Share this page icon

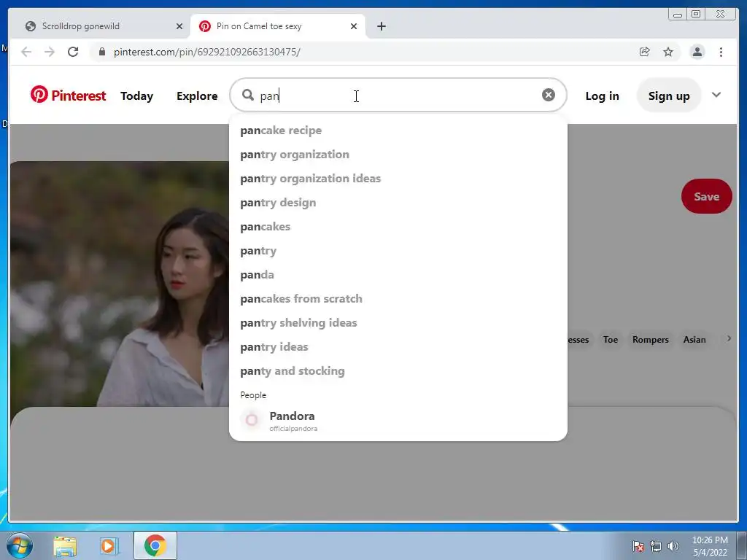(x=644, y=52)
